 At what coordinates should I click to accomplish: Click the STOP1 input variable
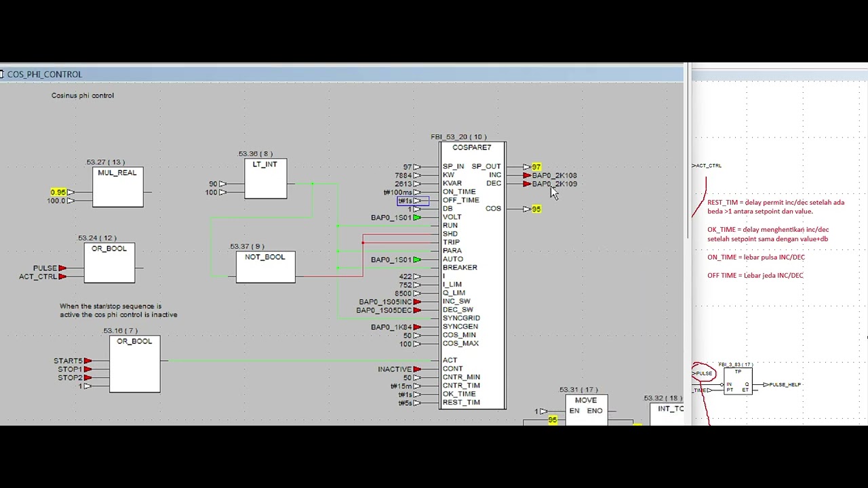(x=70, y=369)
